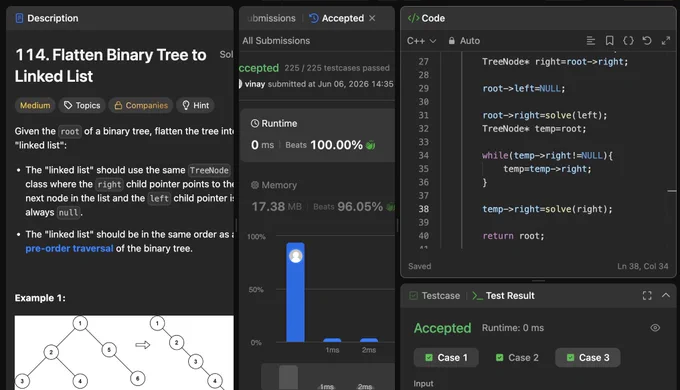
Task: Collapse the test result panel chevron
Action: pyautogui.click(x=666, y=295)
